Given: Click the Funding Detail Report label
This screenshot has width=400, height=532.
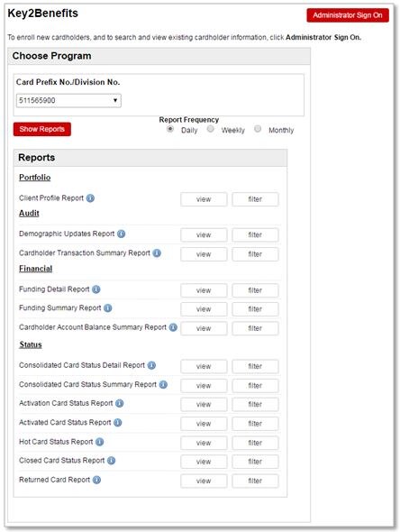Looking at the screenshot, I should click(x=54, y=289).
